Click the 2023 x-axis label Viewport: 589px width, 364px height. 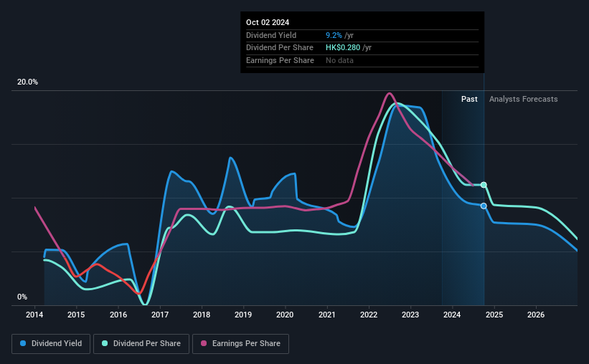410,315
